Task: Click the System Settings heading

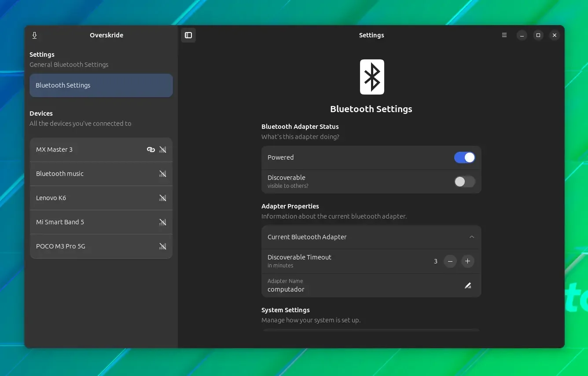Action: click(x=286, y=310)
